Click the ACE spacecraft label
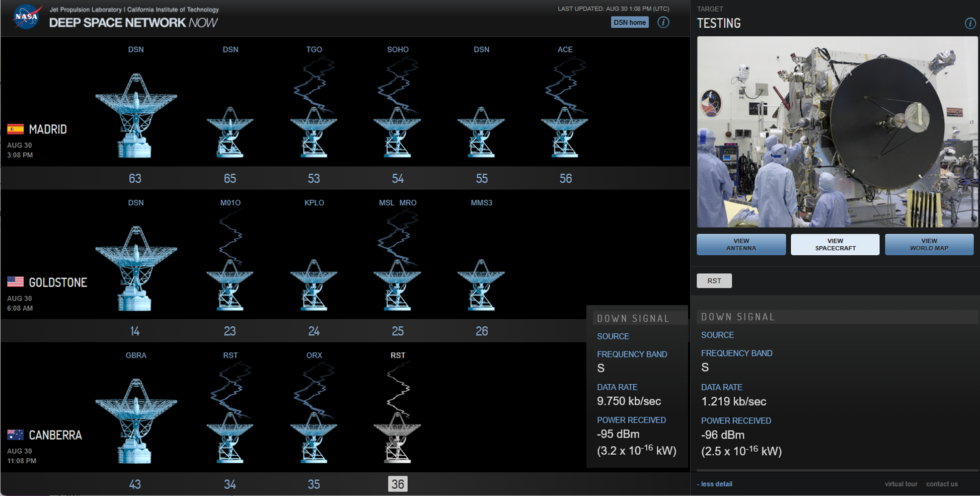The width and height of the screenshot is (980, 496). coord(565,49)
